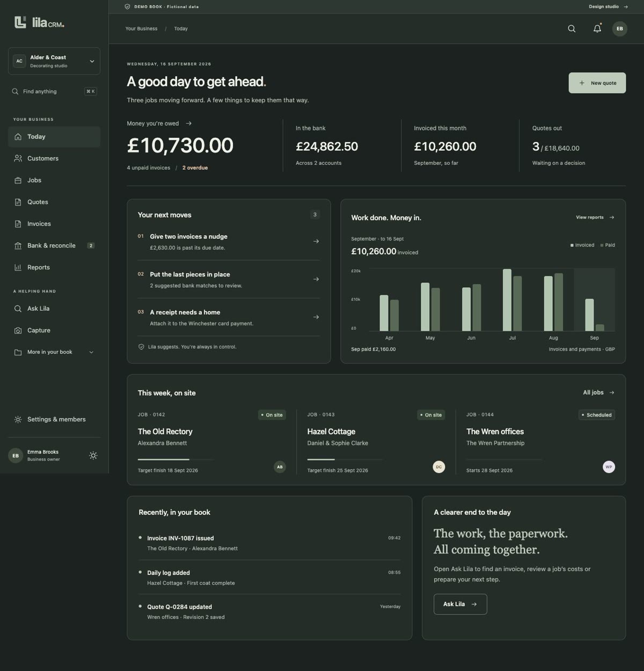The height and width of the screenshot is (671, 644).
Task: Click the Quotes document icon
Action: 18,202
